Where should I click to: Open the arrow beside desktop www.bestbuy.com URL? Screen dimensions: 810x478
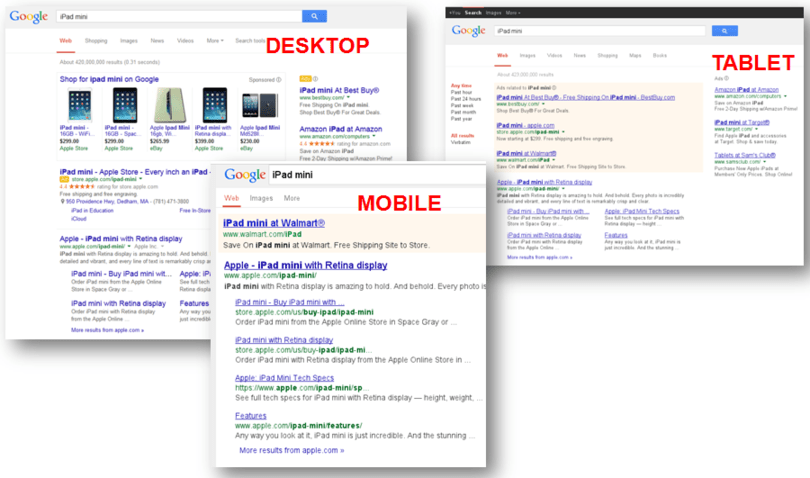348,98
